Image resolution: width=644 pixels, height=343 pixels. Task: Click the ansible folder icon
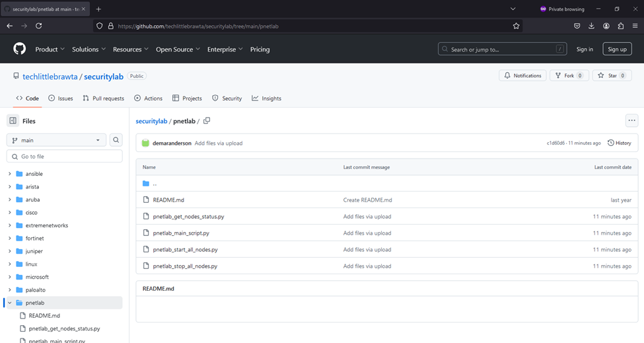[19, 174]
